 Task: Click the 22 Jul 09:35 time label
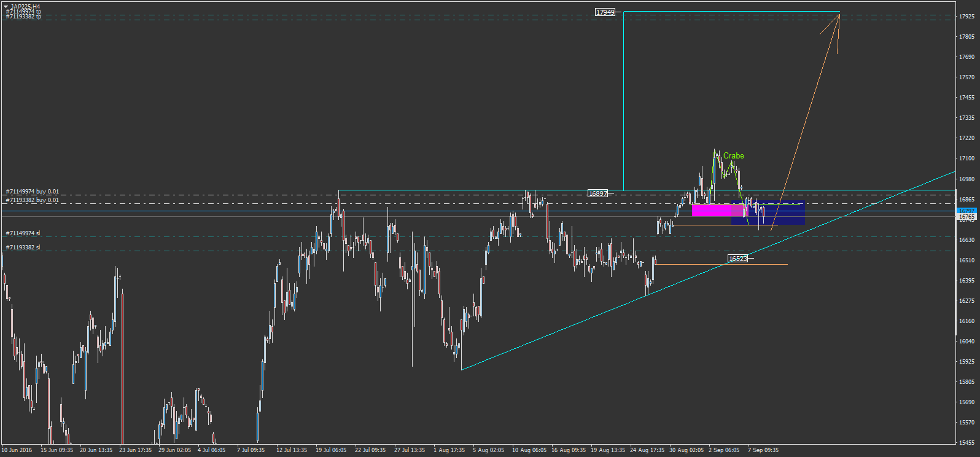coord(370,450)
